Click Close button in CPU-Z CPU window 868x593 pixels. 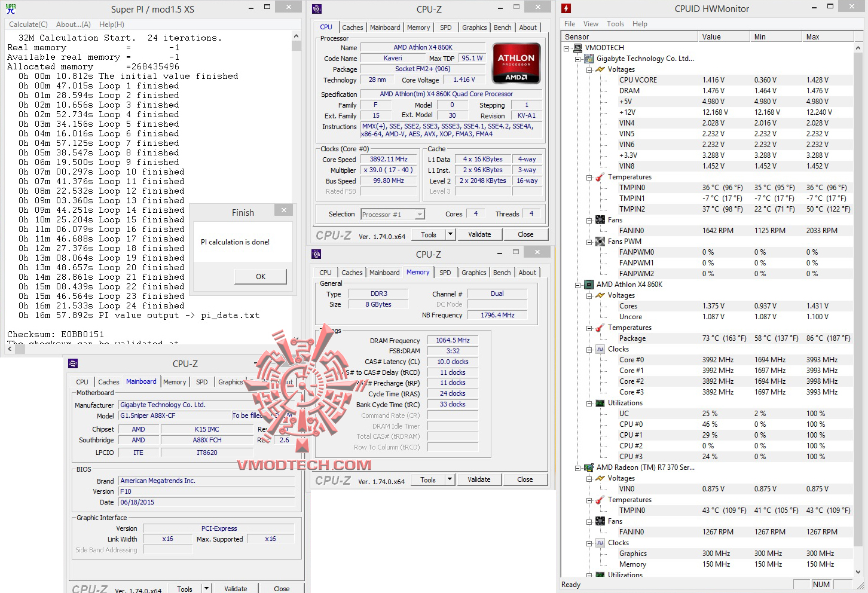click(x=525, y=234)
